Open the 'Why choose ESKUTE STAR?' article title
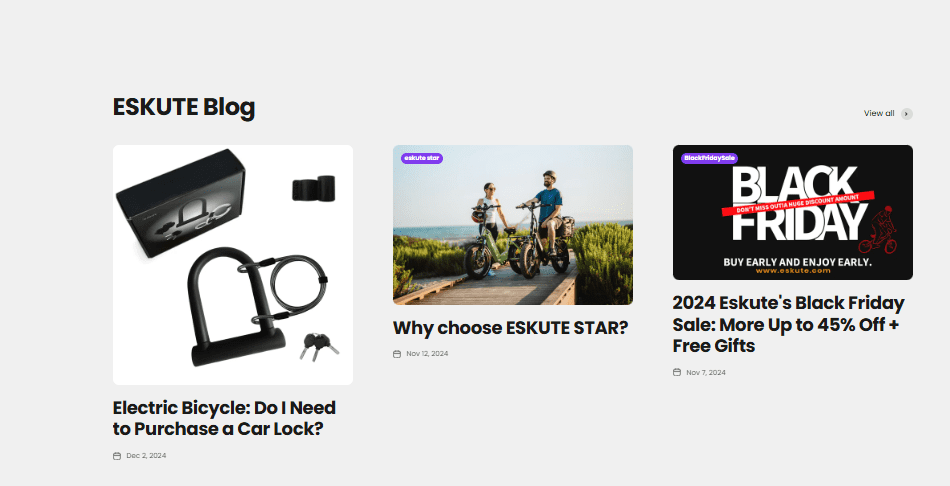Viewport: 950px width, 486px height. (x=511, y=328)
